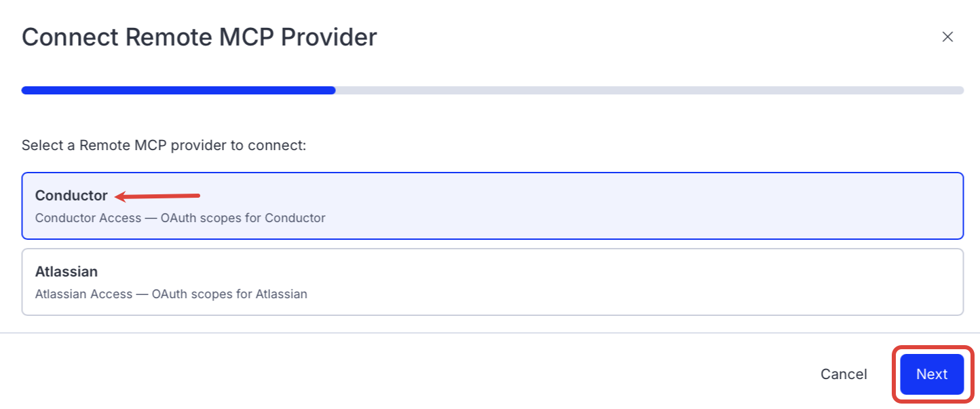The height and width of the screenshot is (409, 980).
Task: Click "Select a Remote MCP provider" instruction text
Action: 164,145
